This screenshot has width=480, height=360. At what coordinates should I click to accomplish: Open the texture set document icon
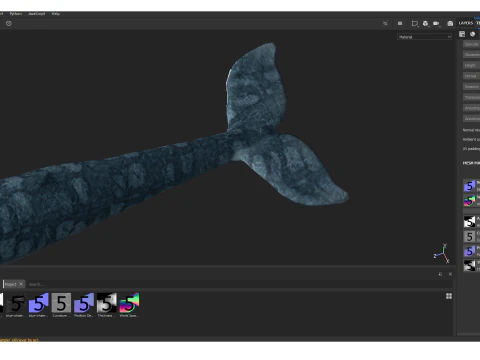[x=462, y=34]
